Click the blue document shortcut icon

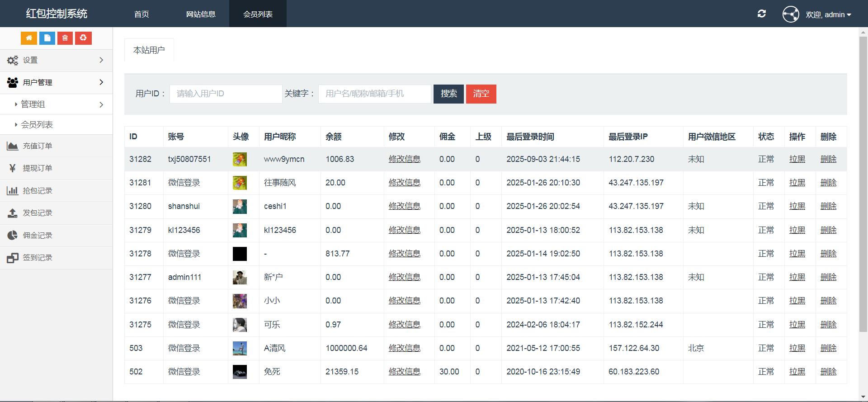click(47, 38)
